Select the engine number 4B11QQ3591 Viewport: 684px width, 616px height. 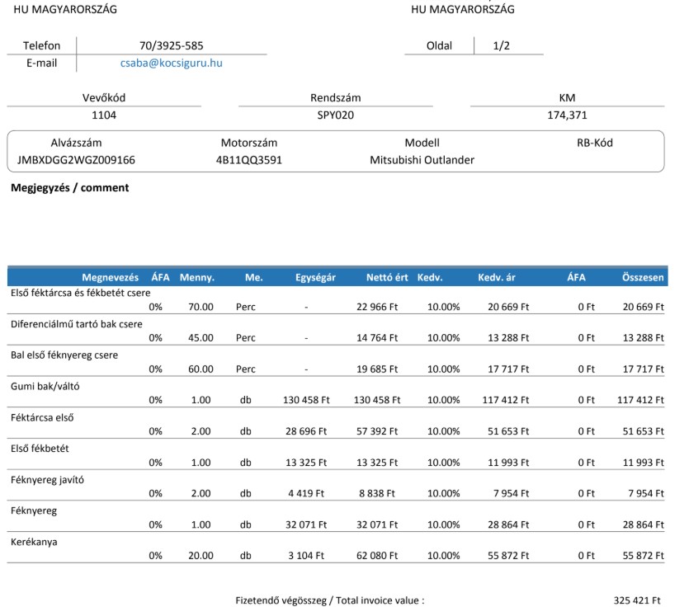248,160
